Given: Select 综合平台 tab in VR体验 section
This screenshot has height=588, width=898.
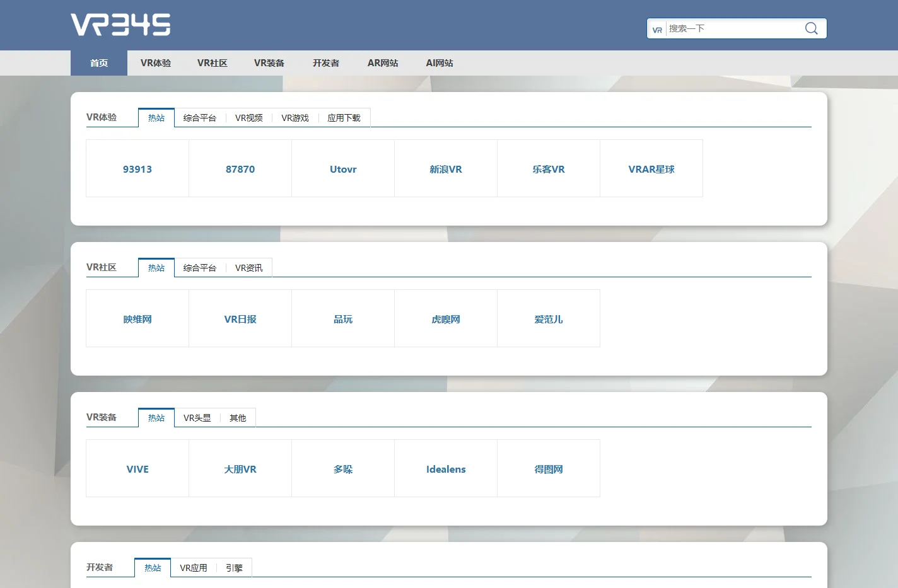Looking at the screenshot, I should click(x=200, y=118).
